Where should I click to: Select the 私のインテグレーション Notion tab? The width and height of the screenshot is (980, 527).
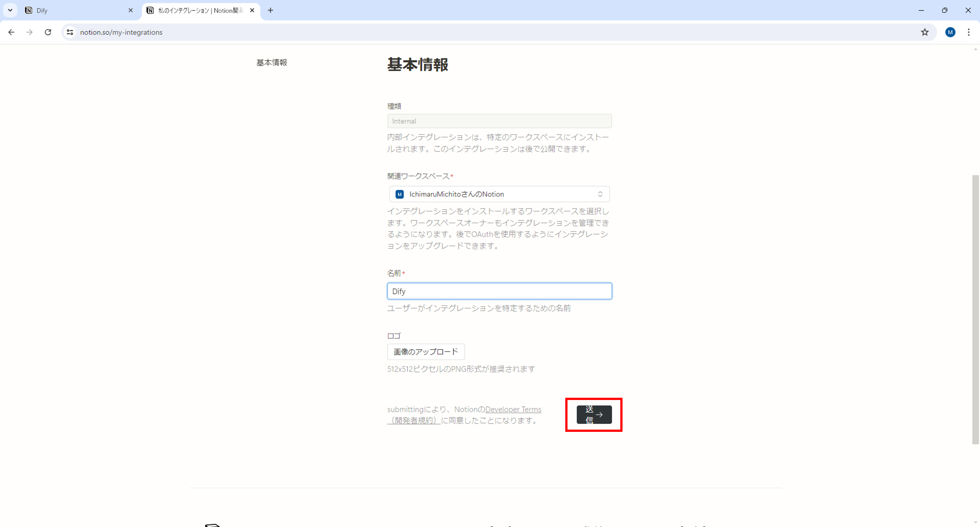tap(198, 10)
